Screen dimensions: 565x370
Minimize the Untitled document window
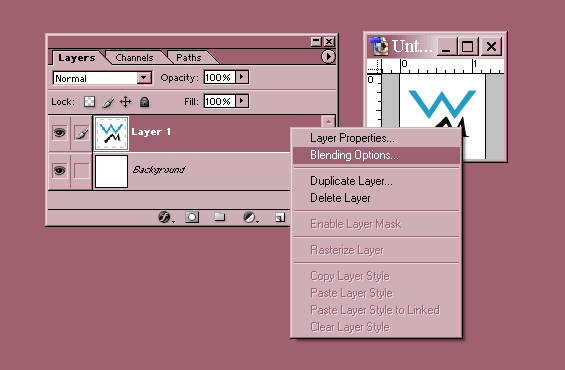coord(446,46)
